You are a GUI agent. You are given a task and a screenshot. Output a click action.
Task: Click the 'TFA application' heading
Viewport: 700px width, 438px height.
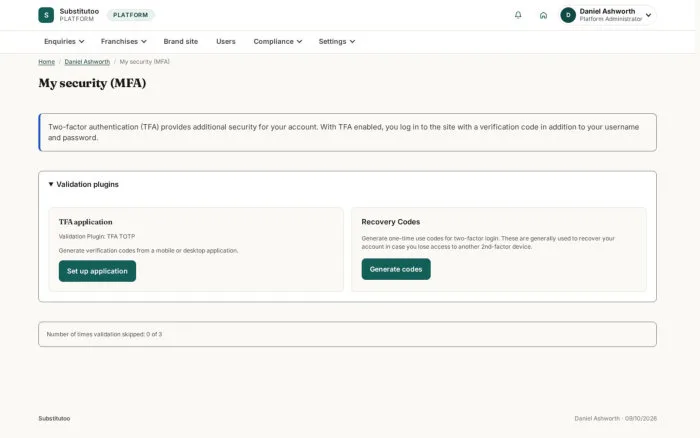point(85,222)
